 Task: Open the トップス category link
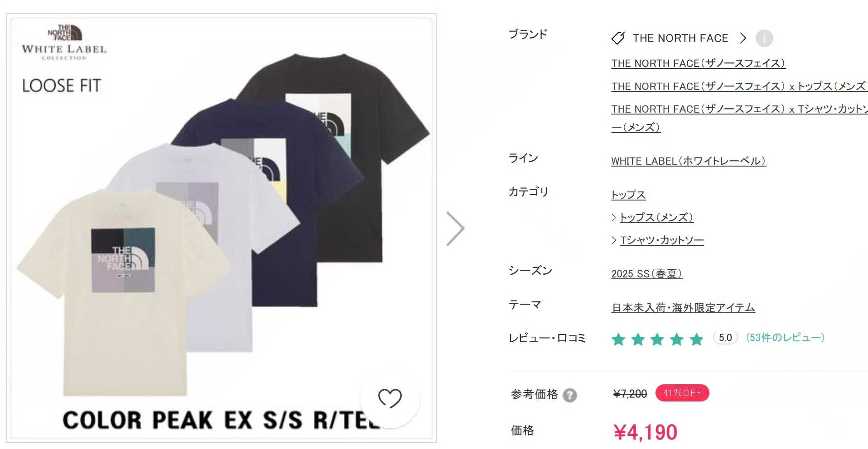pyautogui.click(x=628, y=195)
